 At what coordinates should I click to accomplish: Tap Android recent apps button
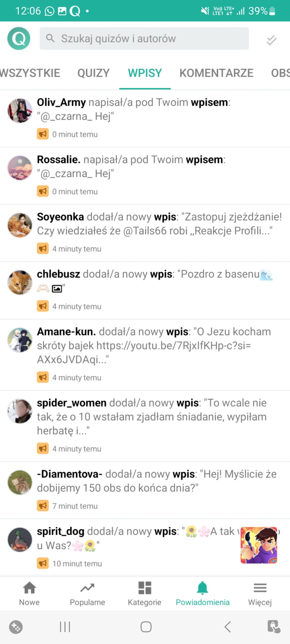[x=65, y=627]
